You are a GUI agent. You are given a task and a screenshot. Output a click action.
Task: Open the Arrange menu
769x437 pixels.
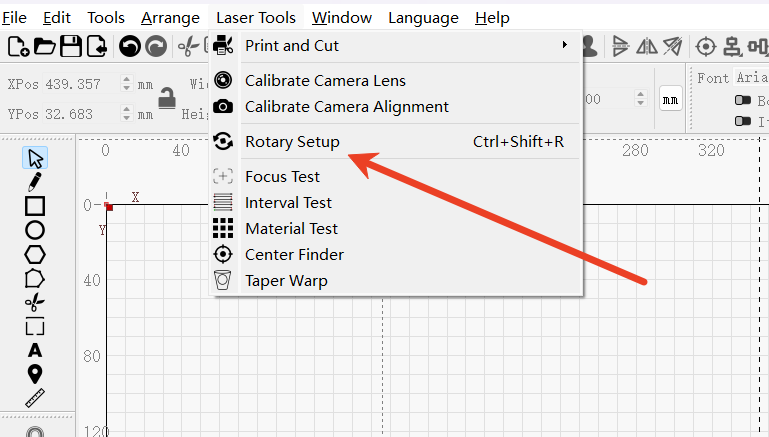tap(169, 17)
